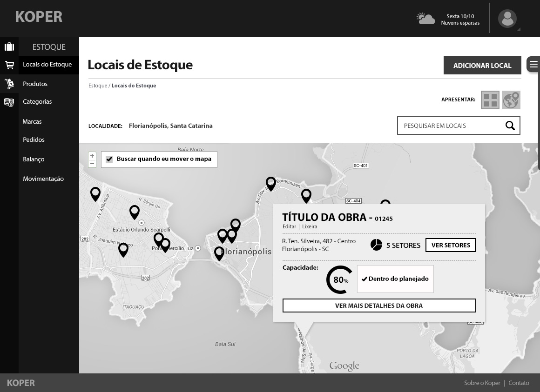Go to Pedidos in the sidebar
This screenshot has height=392, width=540.
[34, 140]
